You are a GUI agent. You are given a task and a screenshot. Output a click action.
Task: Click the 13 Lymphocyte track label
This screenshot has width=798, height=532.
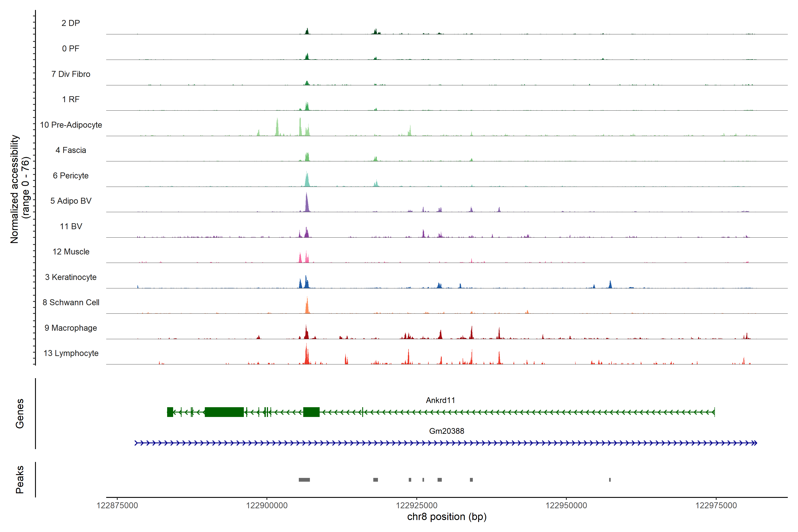point(71,353)
